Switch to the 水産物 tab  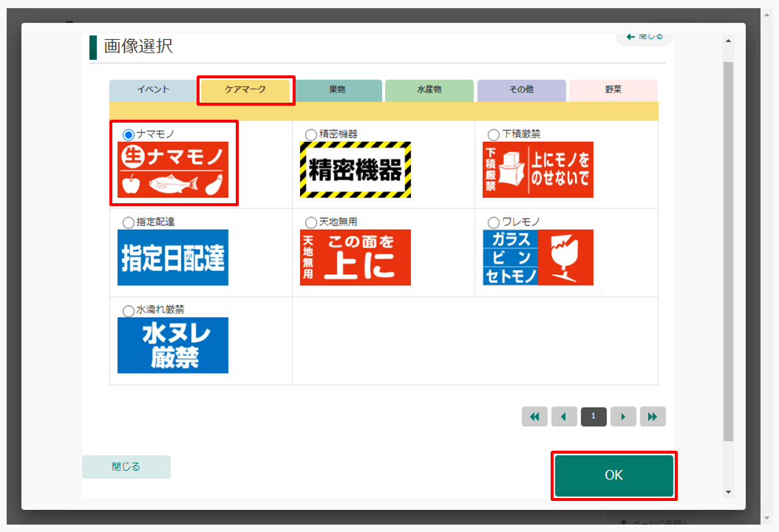429,90
